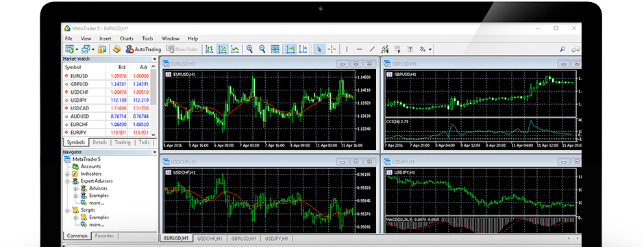
Task: Open the Tools menu
Action: 147,38
